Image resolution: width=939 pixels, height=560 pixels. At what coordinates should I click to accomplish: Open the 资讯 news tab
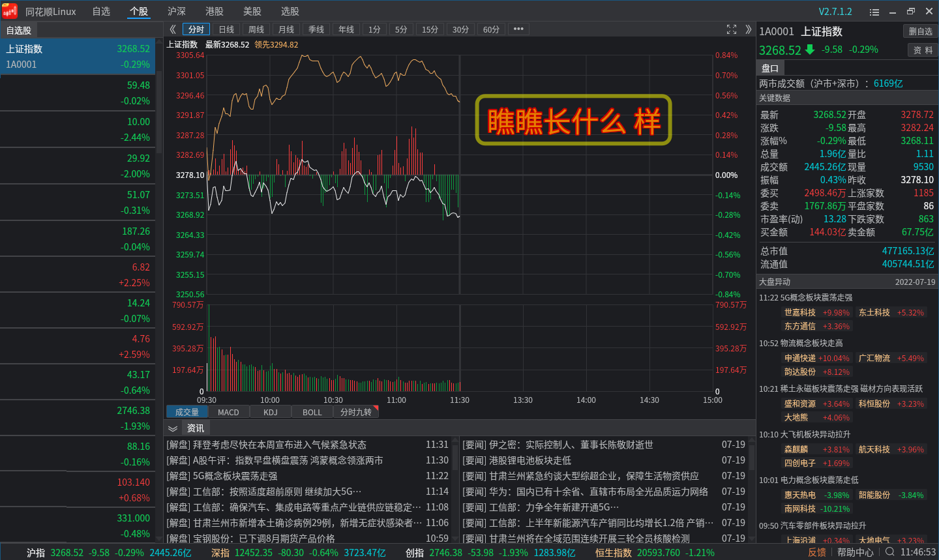tap(196, 428)
